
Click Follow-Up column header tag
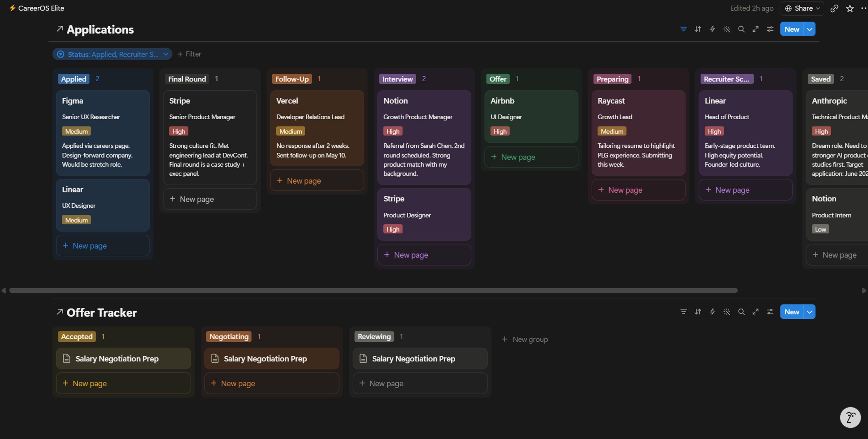(x=292, y=79)
